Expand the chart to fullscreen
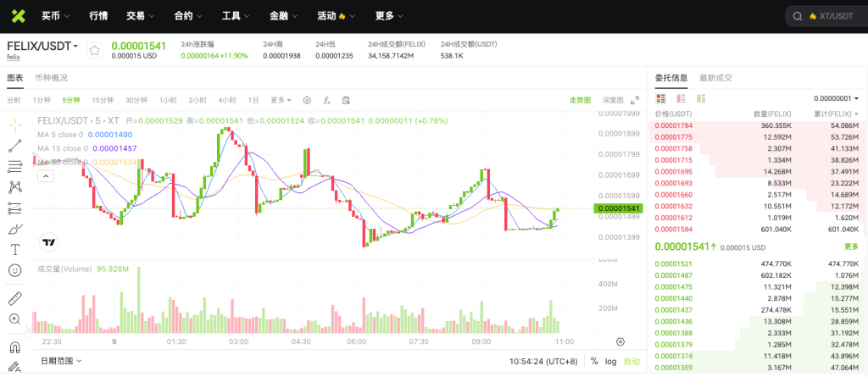Image resolution: width=868 pixels, height=377 pixels. [635, 100]
